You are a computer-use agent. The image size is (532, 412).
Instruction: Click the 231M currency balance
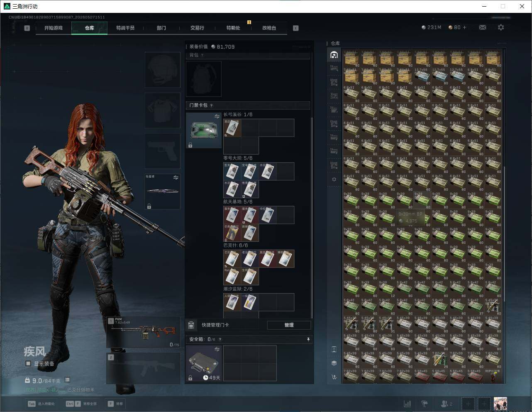point(432,27)
